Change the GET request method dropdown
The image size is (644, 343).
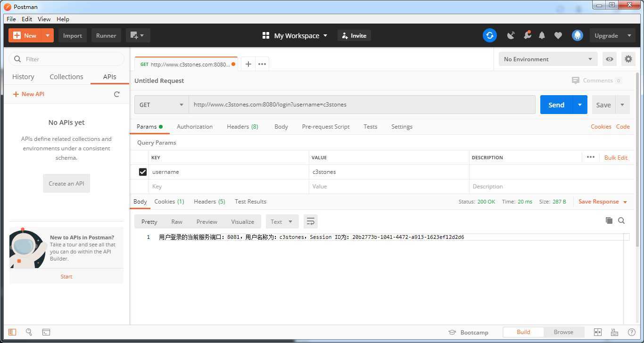[162, 105]
